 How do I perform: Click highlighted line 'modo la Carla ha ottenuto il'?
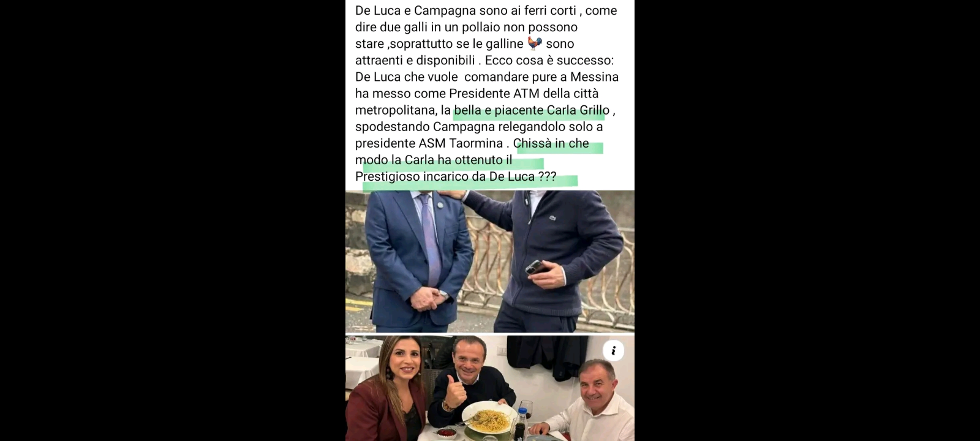[434, 160]
